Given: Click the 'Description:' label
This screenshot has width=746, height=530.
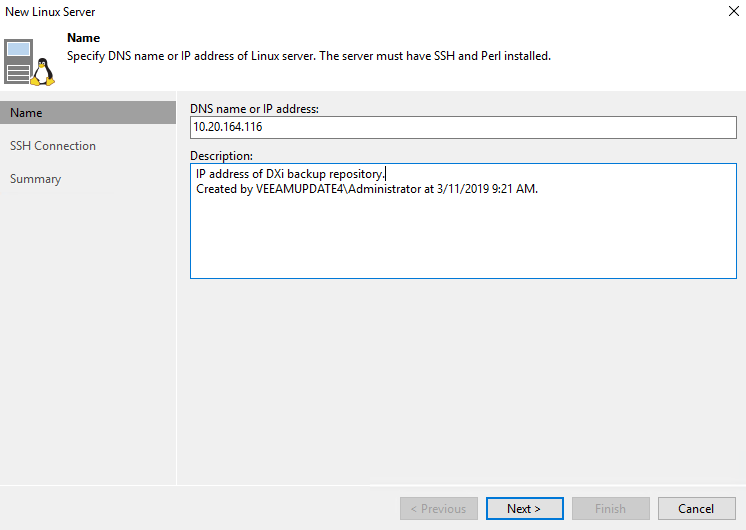Looking at the screenshot, I should [221, 156].
